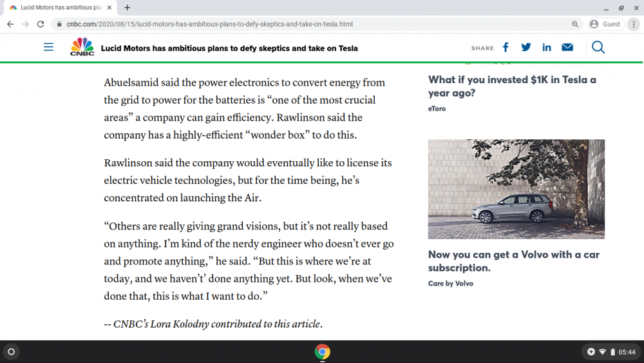Click the battery status icon

612,352
